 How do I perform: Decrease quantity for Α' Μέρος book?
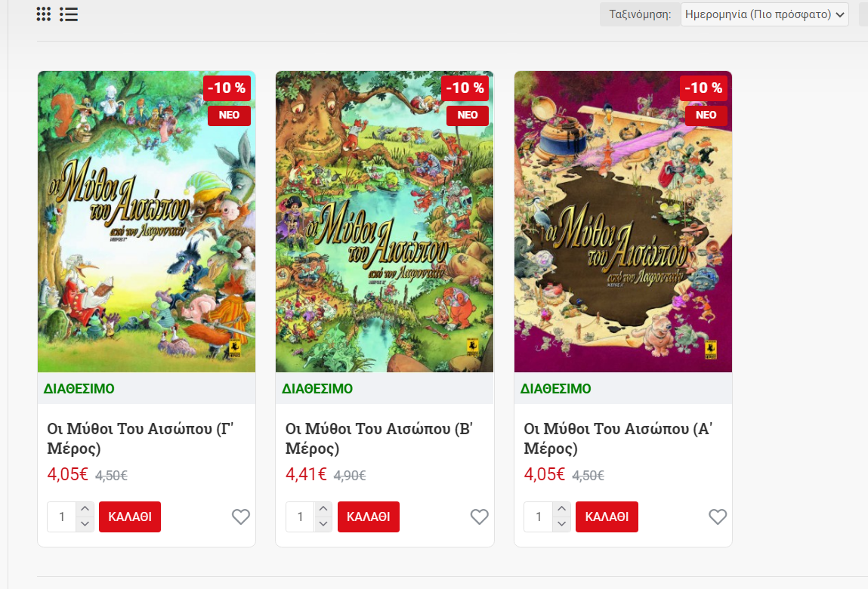click(x=561, y=523)
